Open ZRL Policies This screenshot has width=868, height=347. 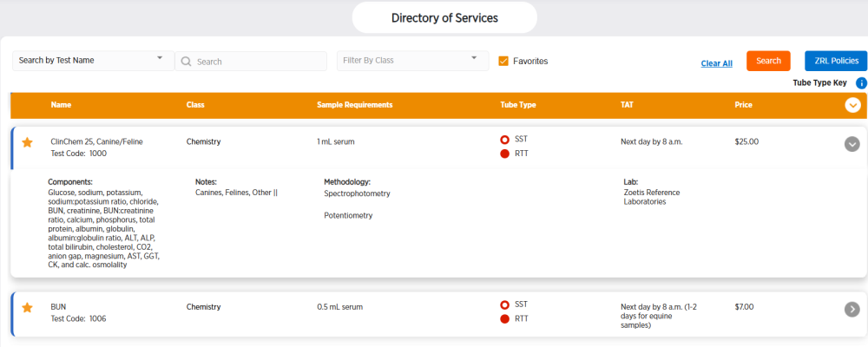coord(836,61)
